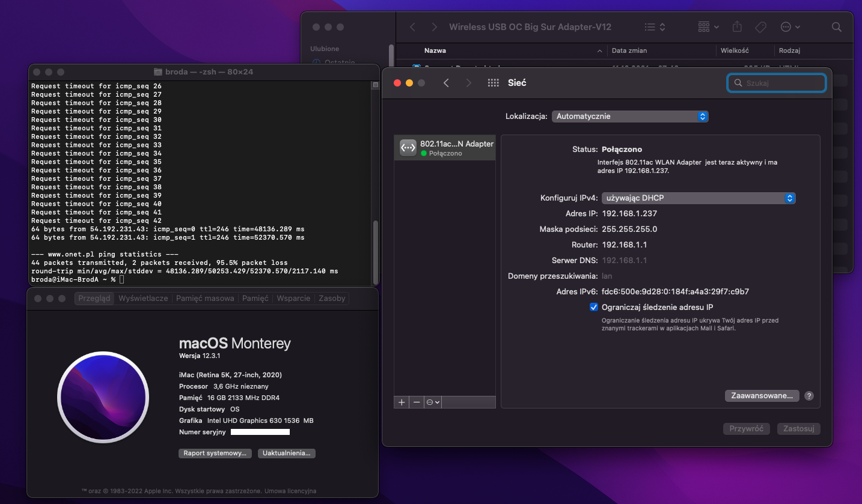Click the Finder search magnifier icon
862x504 pixels.
[836, 27]
